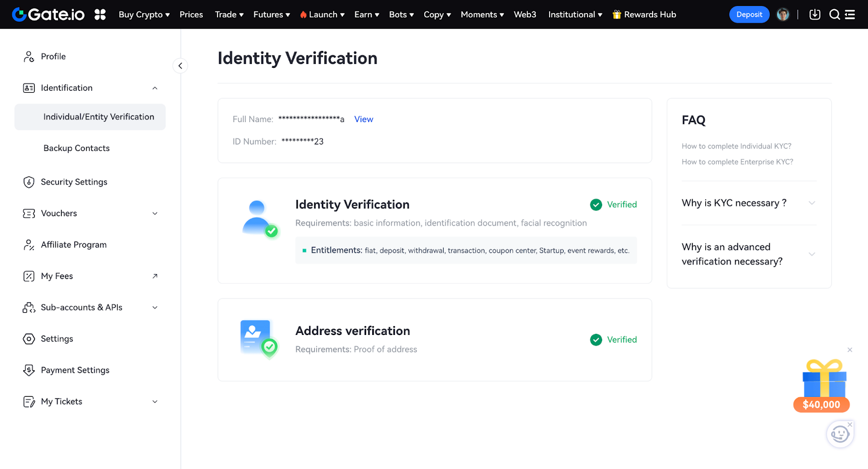This screenshot has height=469, width=868.
Task: Click View link beside Full Name
Action: [363, 119]
